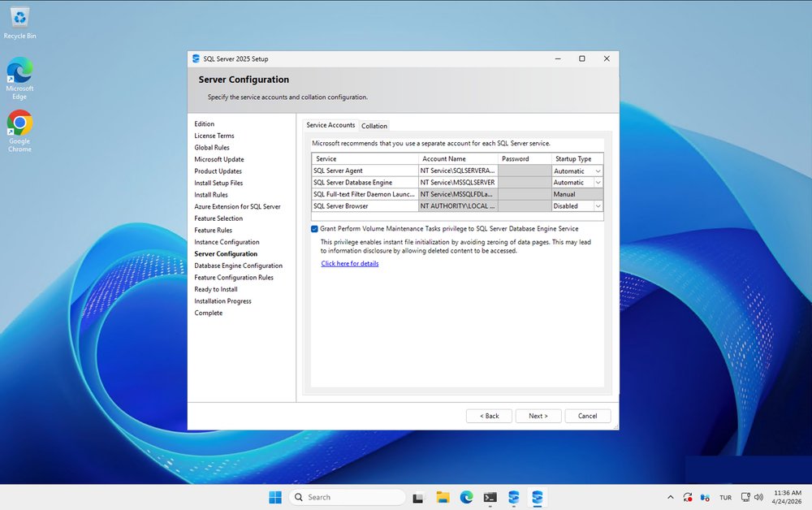Open the Google Chrome desktop shortcut
The height and width of the screenshot is (510, 812).
[19, 124]
